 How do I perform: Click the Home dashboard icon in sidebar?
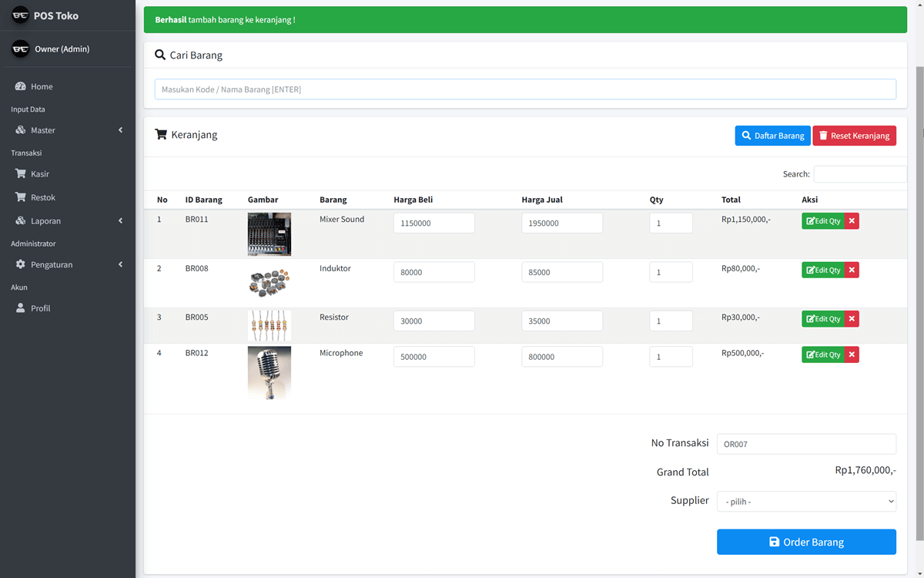[x=21, y=87]
